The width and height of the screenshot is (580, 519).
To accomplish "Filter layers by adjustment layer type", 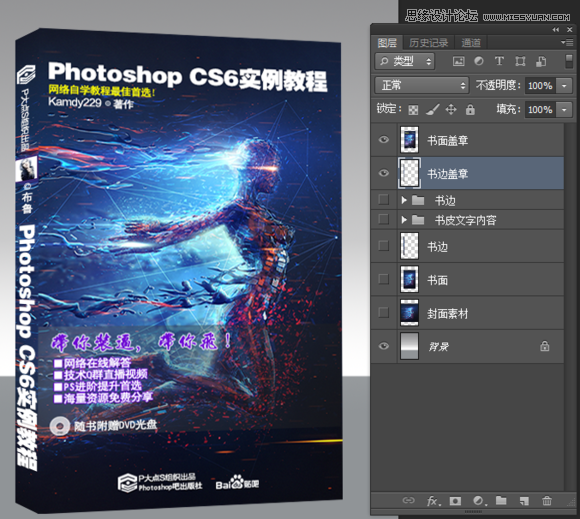I will (479, 61).
